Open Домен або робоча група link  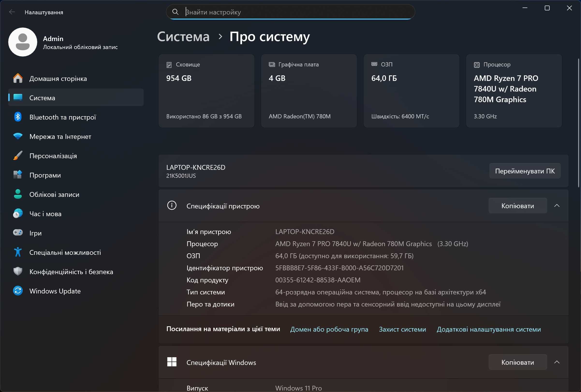[329, 329]
